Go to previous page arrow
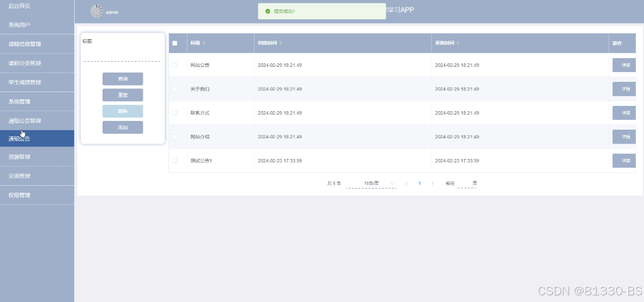The height and width of the screenshot is (302, 644). pos(406,183)
